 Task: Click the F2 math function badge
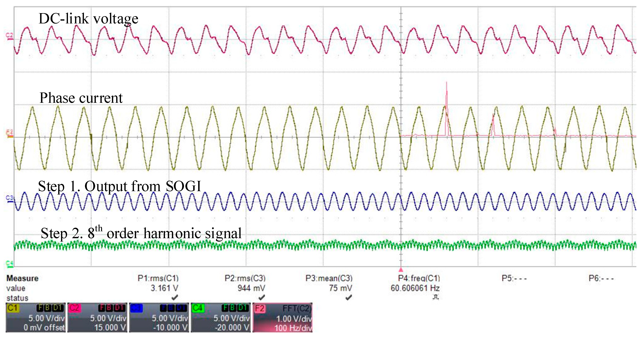click(x=260, y=308)
